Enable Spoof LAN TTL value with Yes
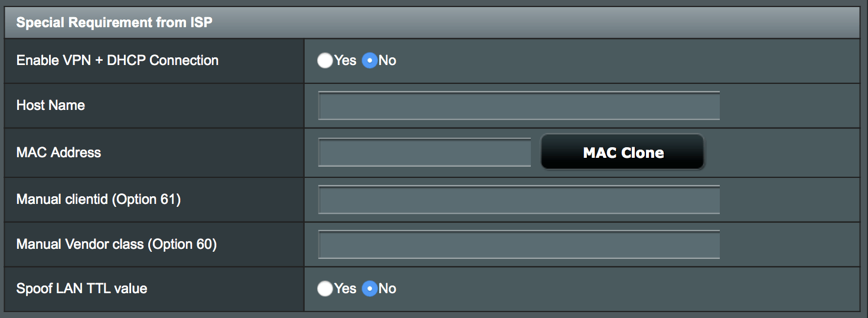868x318 pixels. (x=325, y=289)
